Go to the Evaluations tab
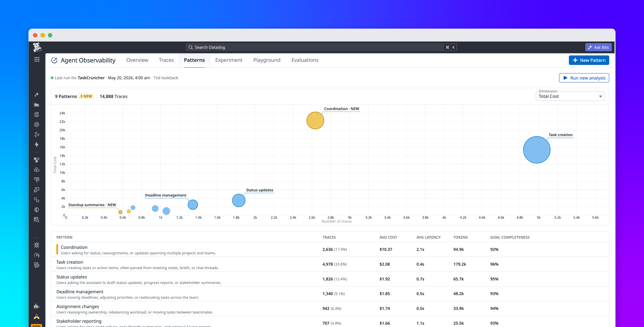This screenshot has height=327, width=644. 305,60
